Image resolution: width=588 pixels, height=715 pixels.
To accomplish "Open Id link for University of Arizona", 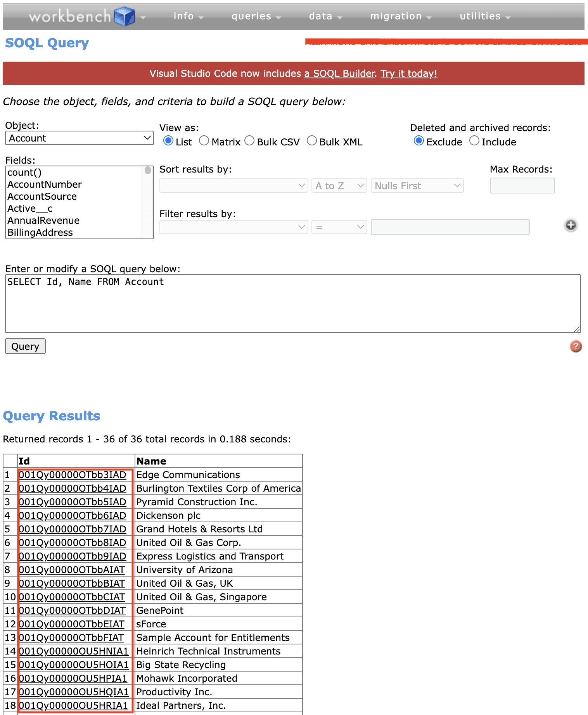I will coord(72,570).
